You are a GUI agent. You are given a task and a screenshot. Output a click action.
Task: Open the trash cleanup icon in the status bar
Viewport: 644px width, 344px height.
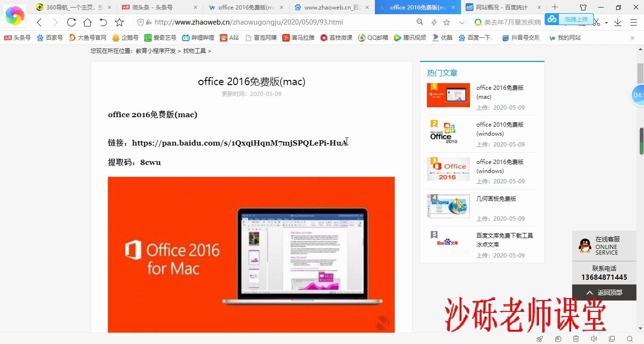point(575,338)
